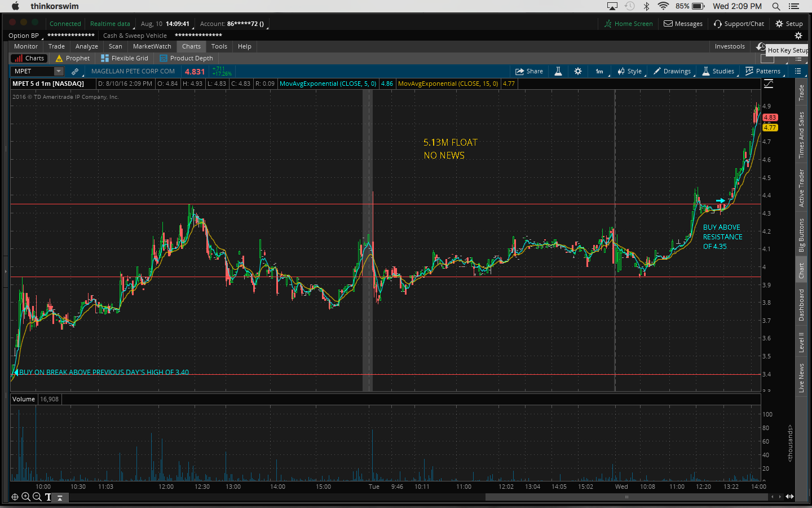
Task: Click the 4.77 yellow price bubble
Action: (x=770, y=128)
